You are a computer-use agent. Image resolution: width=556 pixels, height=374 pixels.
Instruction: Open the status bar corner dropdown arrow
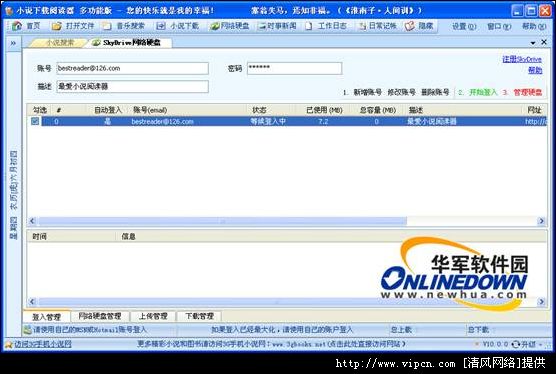click(x=541, y=344)
